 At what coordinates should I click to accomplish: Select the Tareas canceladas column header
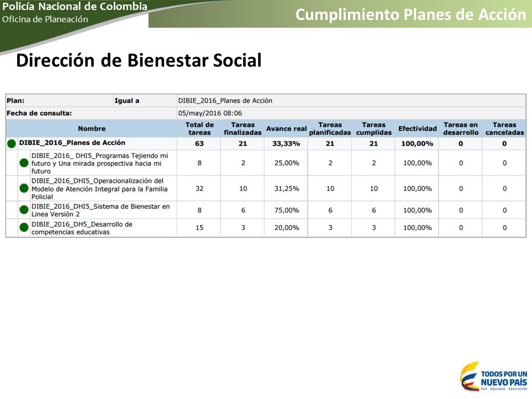504,129
